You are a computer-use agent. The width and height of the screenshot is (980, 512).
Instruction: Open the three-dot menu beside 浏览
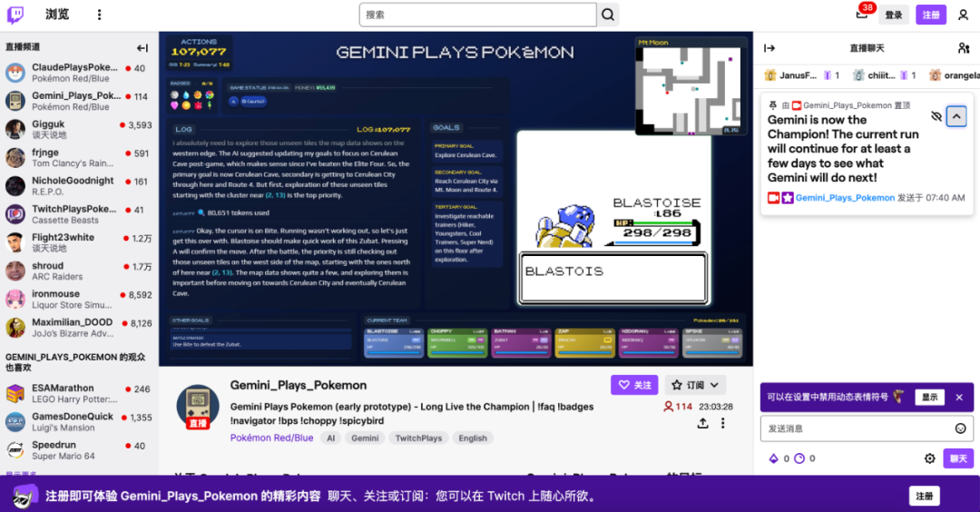(x=100, y=15)
